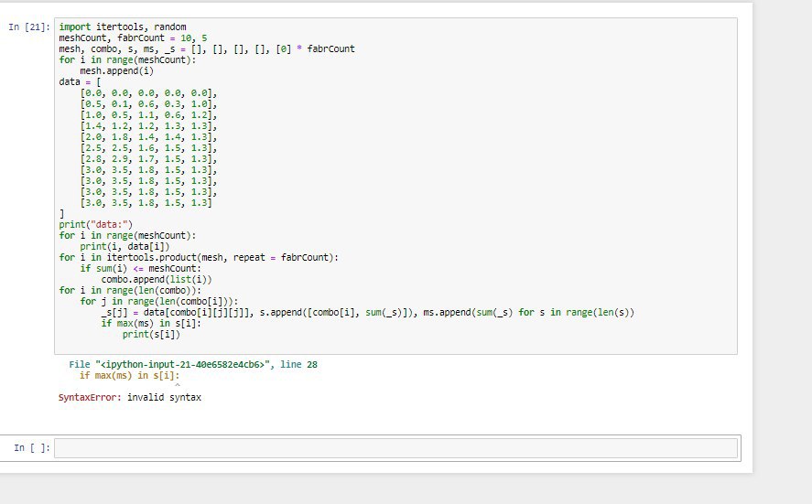Screen dimensions: 812x504
Task: Click the 'if sum(i) <= meshCount:' line
Action: [x=140, y=269]
